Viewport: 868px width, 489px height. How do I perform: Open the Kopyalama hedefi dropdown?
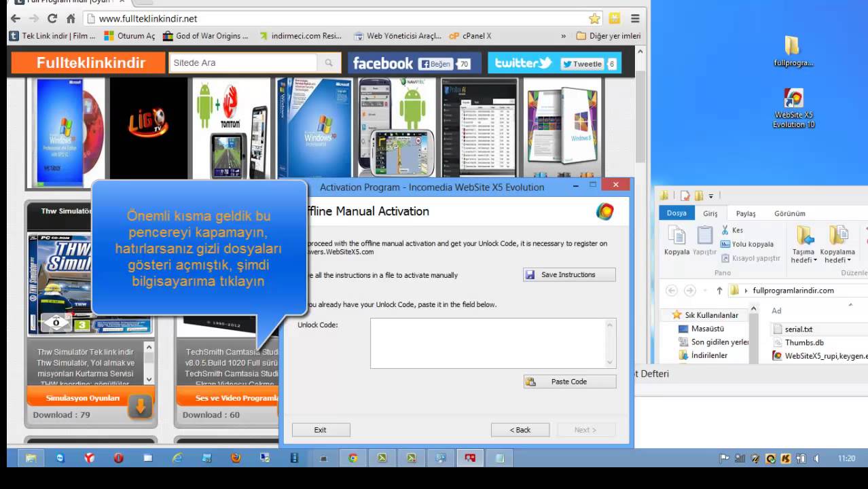837,245
